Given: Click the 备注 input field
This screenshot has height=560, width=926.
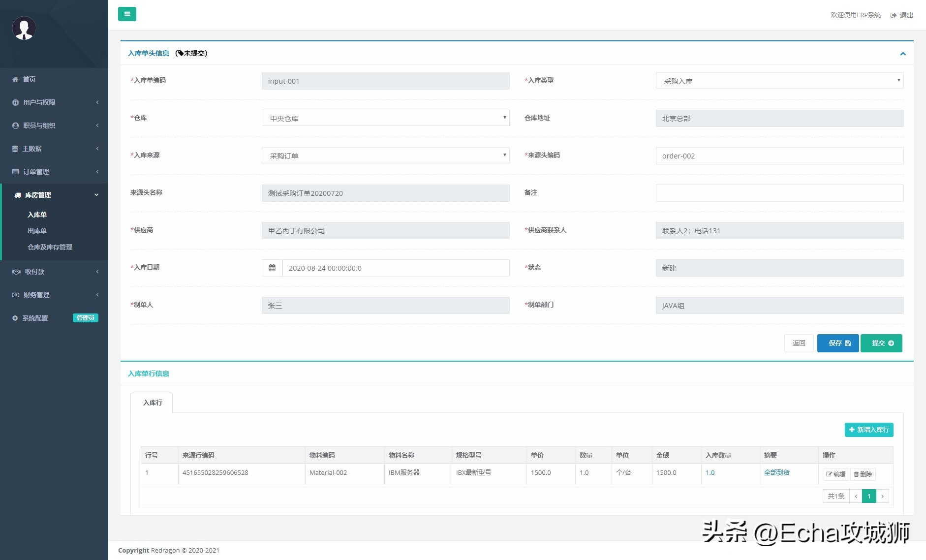Looking at the screenshot, I should click(x=779, y=193).
